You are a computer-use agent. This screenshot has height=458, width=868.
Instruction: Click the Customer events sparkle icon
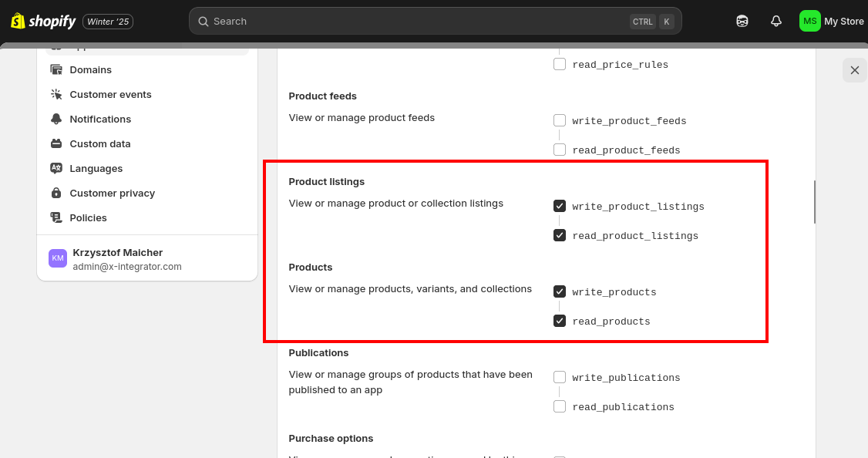[56, 94]
